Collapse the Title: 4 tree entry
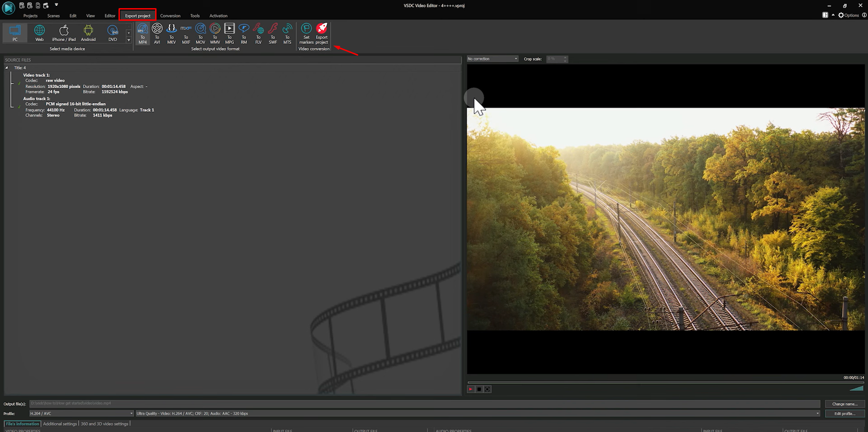 point(6,67)
